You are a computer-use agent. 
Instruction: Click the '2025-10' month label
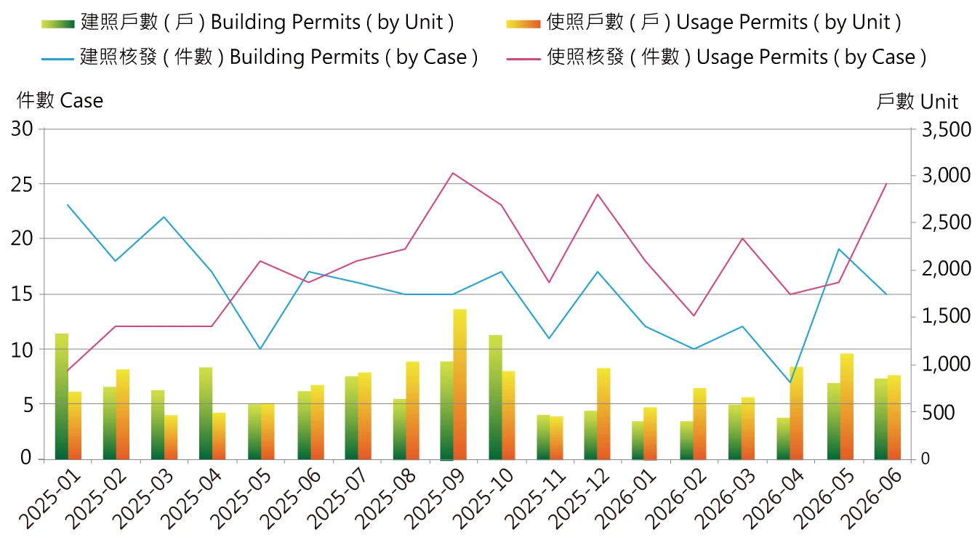483,498
